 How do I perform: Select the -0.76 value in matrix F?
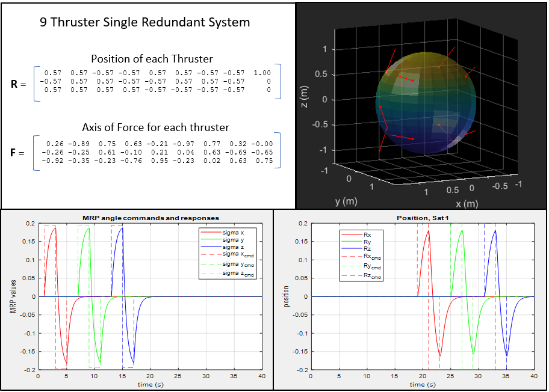coord(131,161)
